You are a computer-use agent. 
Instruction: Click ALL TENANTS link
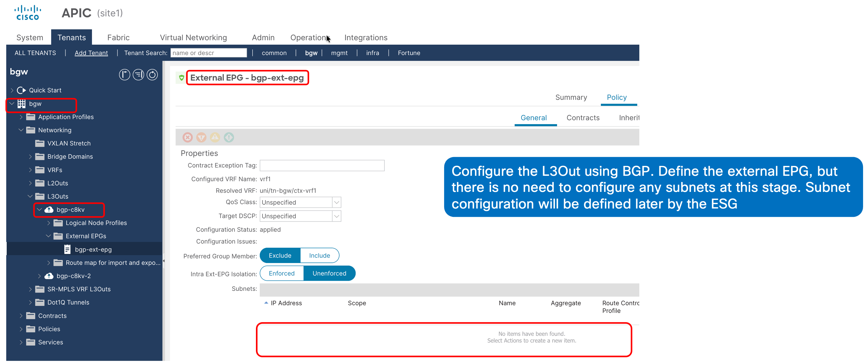coord(35,53)
